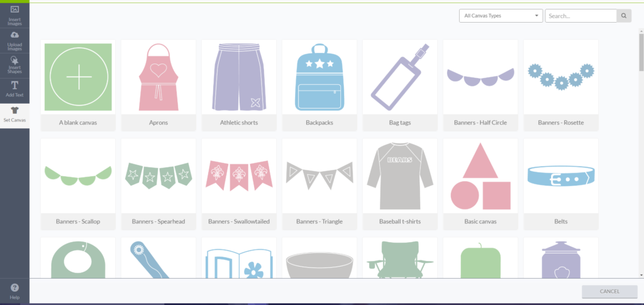Screen dimensions: 644x305
Task: Click the 'Belts' label
Action: pyautogui.click(x=560, y=221)
